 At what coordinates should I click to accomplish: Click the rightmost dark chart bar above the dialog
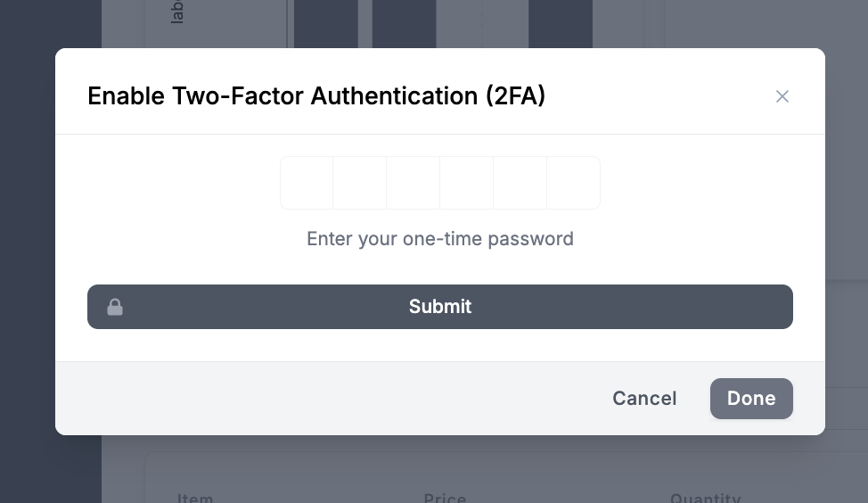(561, 23)
